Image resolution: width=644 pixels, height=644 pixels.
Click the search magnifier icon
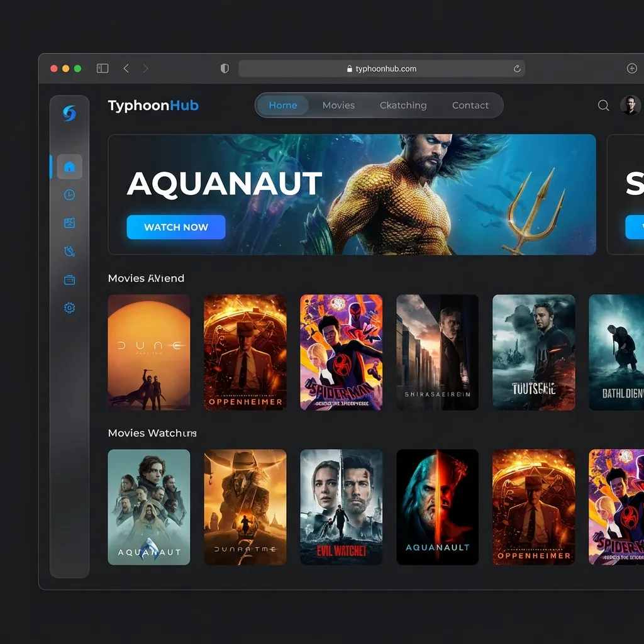click(603, 106)
